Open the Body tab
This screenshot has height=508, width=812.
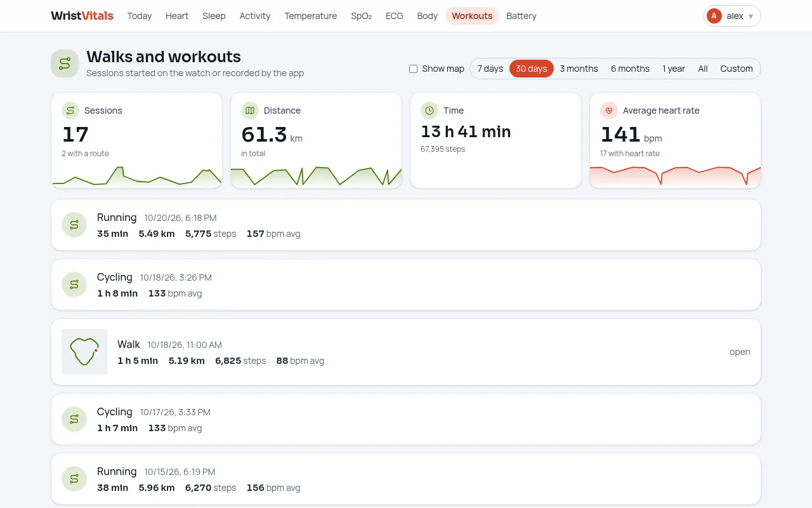pyautogui.click(x=428, y=16)
